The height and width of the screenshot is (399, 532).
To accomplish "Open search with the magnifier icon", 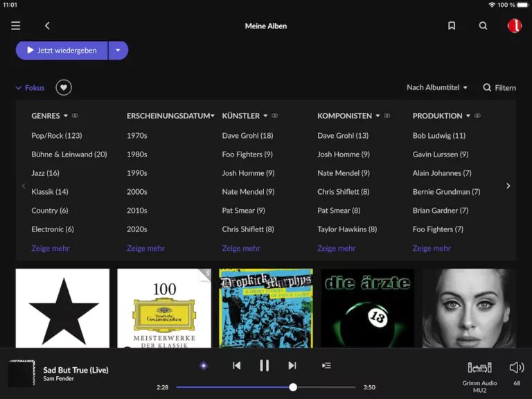I will point(484,26).
